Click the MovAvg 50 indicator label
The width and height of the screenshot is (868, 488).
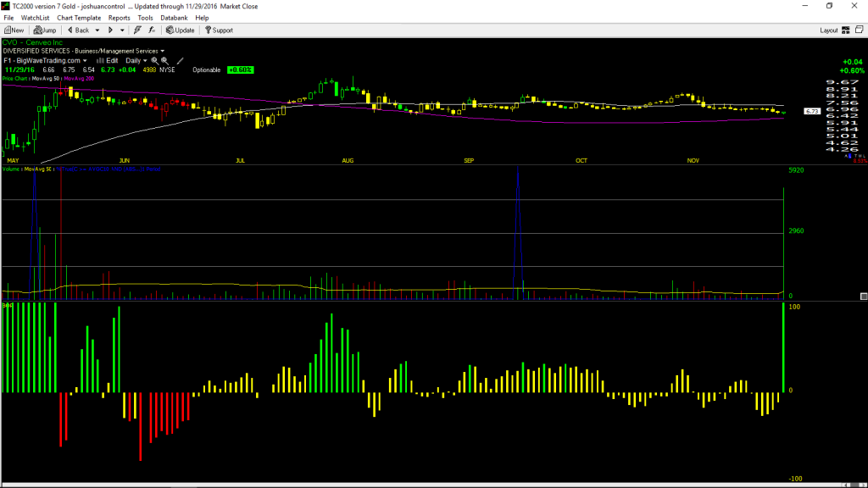(46, 79)
